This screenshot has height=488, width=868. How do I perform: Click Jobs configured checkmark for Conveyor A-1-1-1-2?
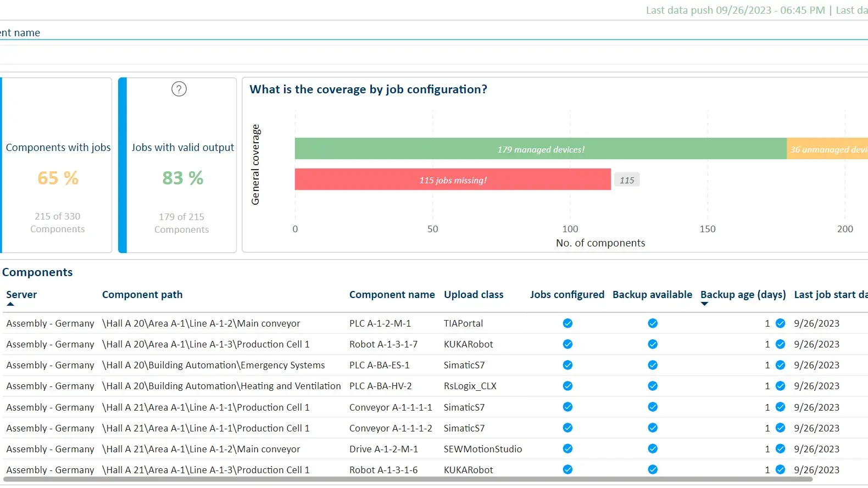pyautogui.click(x=567, y=428)
